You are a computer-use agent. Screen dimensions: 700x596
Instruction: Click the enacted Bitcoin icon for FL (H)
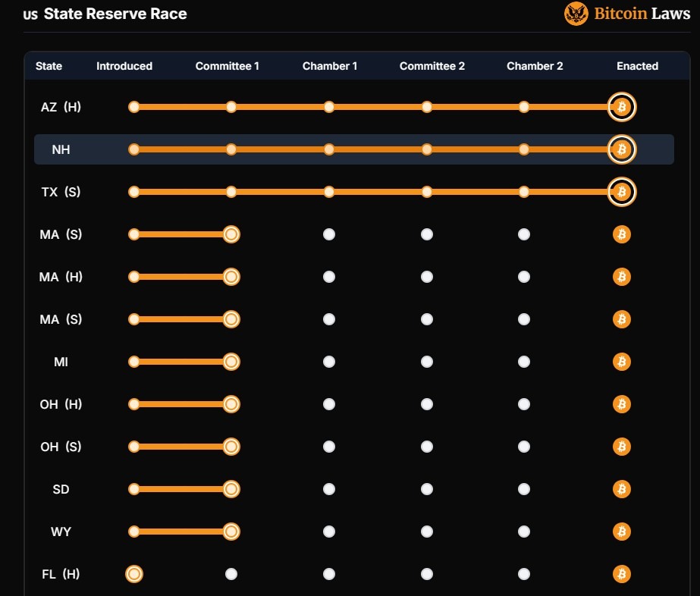(621, 574)
